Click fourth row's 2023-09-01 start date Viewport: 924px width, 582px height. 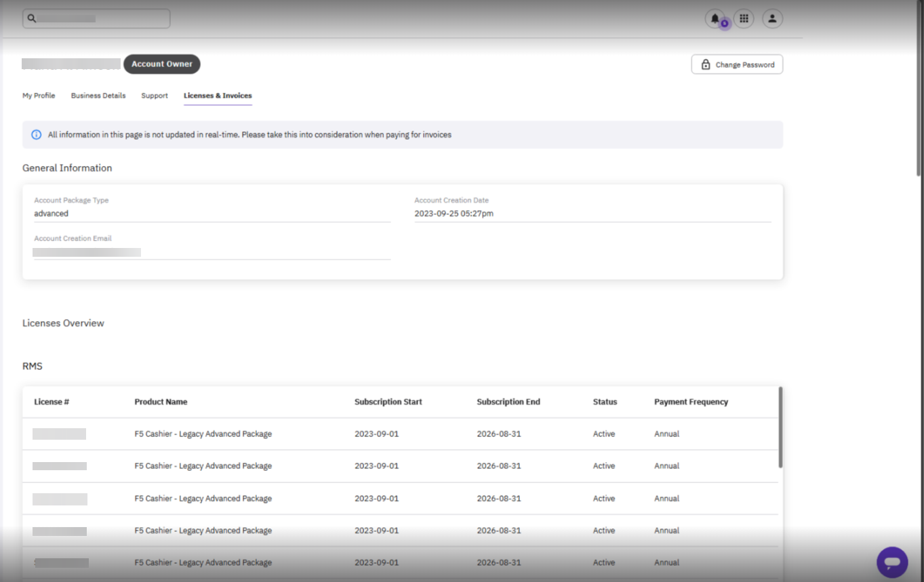tap(377, 531)
